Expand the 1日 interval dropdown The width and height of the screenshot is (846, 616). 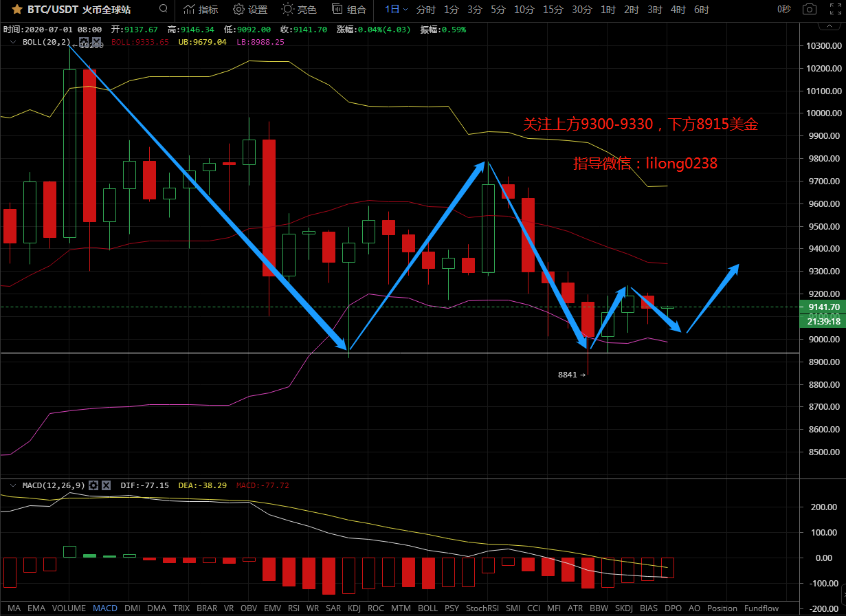[397, 10]
